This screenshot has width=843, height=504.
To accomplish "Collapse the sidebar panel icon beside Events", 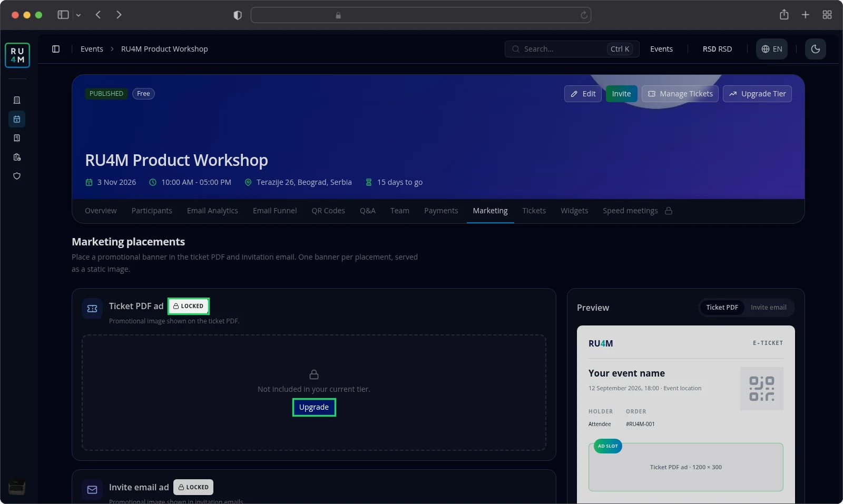I will 56,49.
